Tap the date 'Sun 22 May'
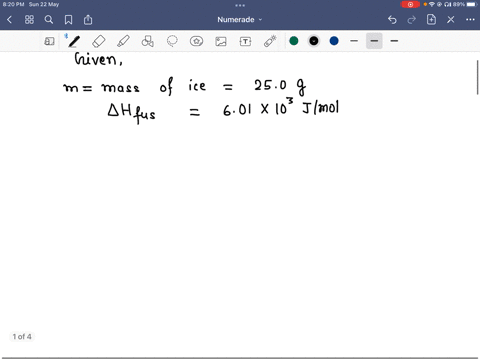Screen dimensions: 480x360 pyautogui.click(x=44, y=4)
